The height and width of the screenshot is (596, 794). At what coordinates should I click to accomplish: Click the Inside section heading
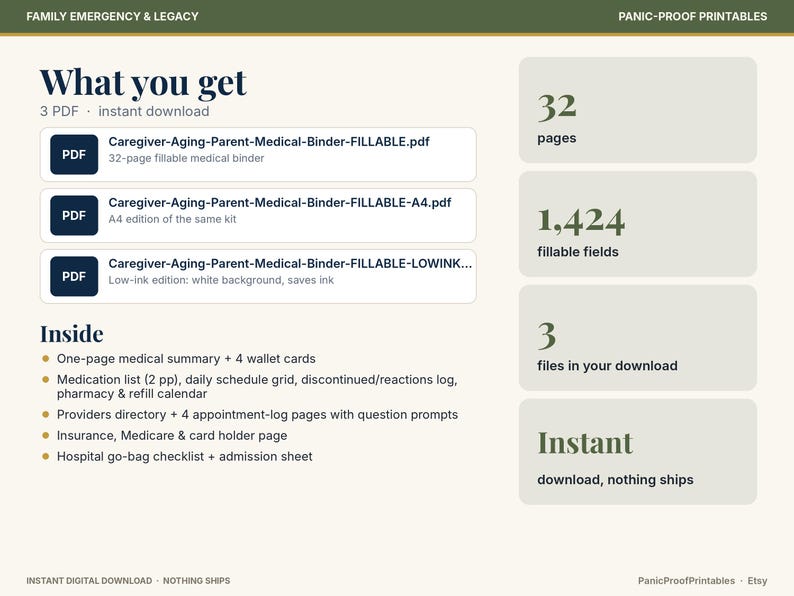click(72, 334)
